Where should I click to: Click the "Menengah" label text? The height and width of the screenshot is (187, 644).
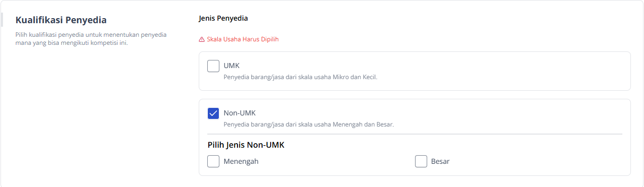tap(241, 161)
